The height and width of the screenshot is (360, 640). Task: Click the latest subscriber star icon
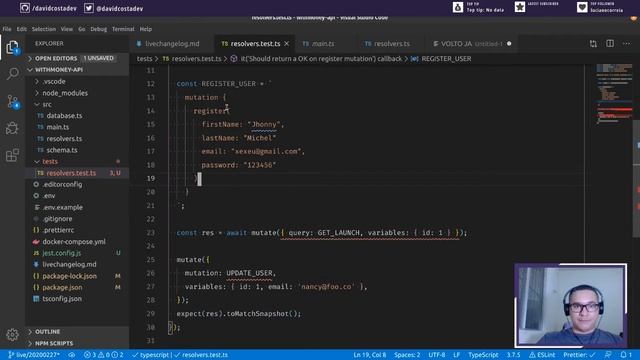pyautogui.click(x=520, y=7)
